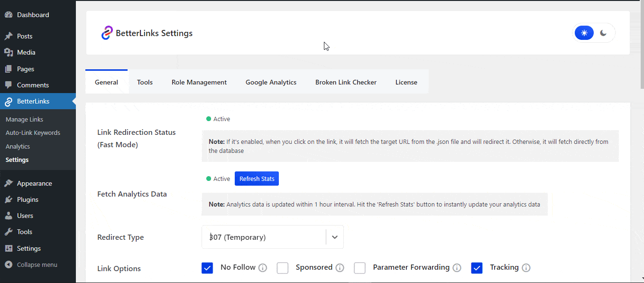This screenshot has width=644, height=283.
Task: Open the Redirect Type dropdown arrow
Action: (335, 237)
